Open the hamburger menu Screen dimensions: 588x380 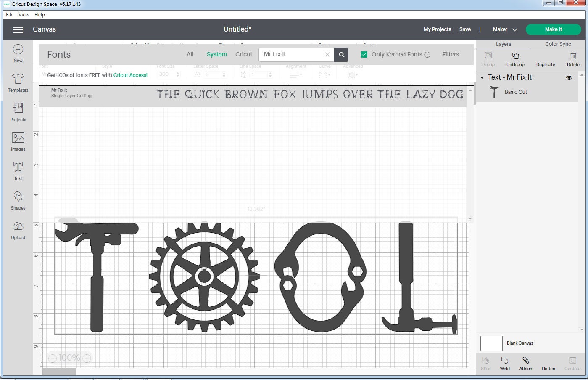click(18, 29)
